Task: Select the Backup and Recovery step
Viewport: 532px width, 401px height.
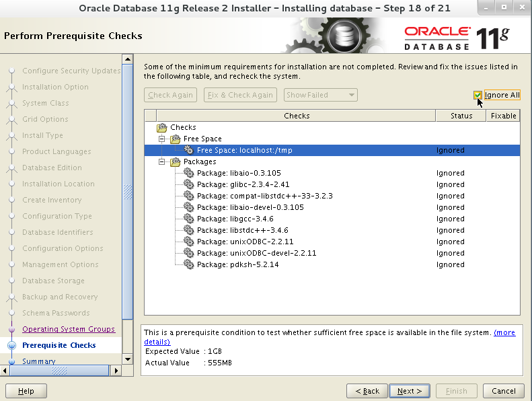Action: pos(60,297)
